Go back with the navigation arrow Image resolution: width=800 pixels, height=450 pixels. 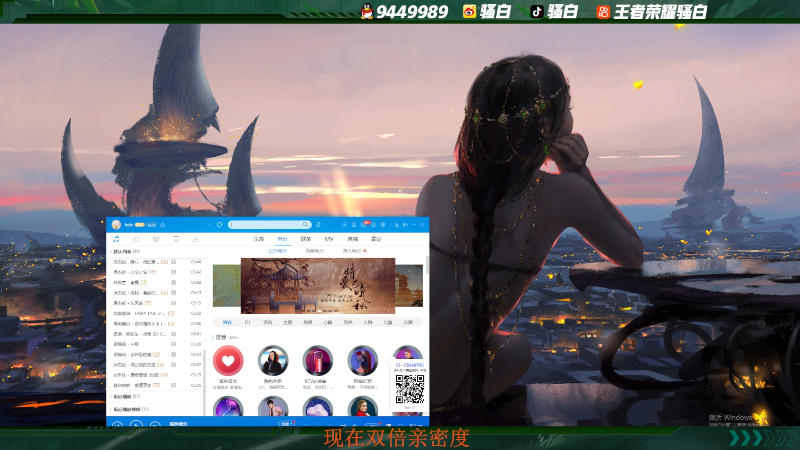coord(210,224)
